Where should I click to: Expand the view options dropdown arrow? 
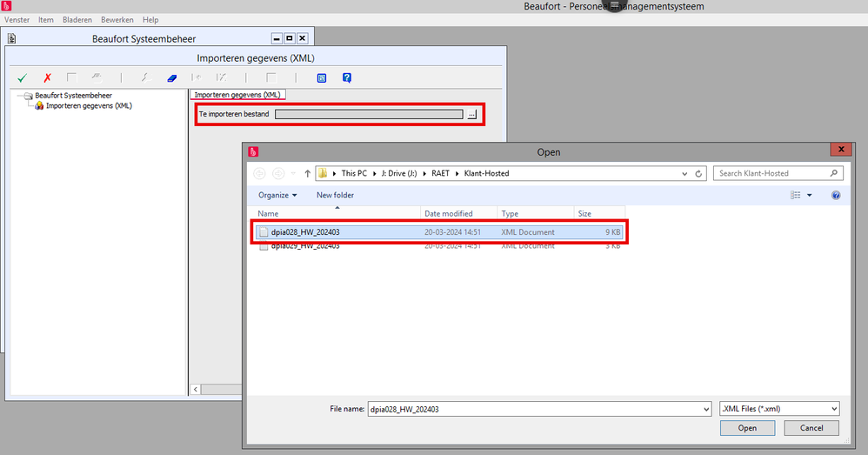pos(810,195)
